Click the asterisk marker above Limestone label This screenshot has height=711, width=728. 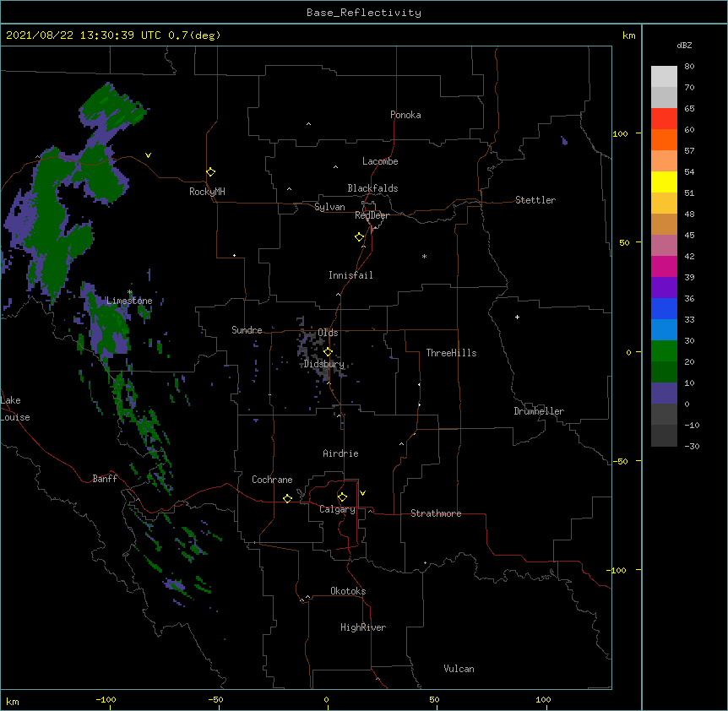tap(130, 292)
